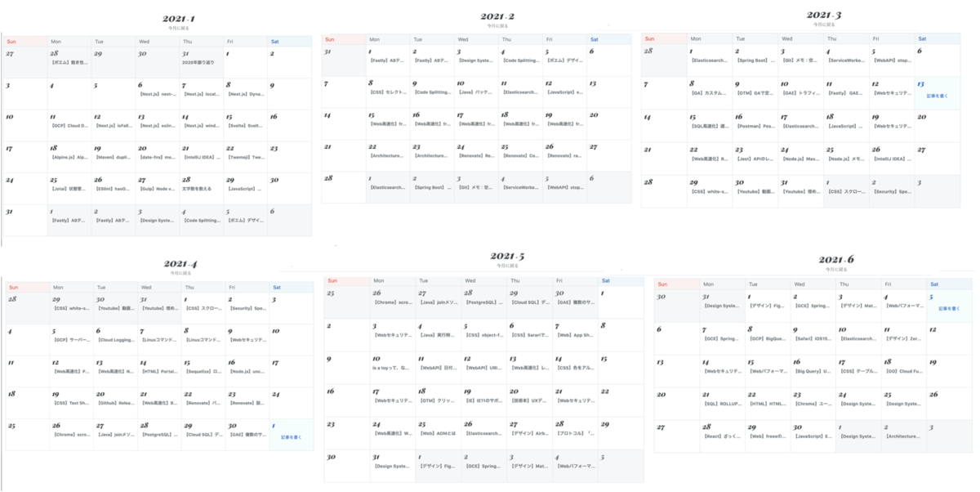Open the [Big Query] entry on June 16
Viewport: 980px width, 492px height.
tap(812, 372)
